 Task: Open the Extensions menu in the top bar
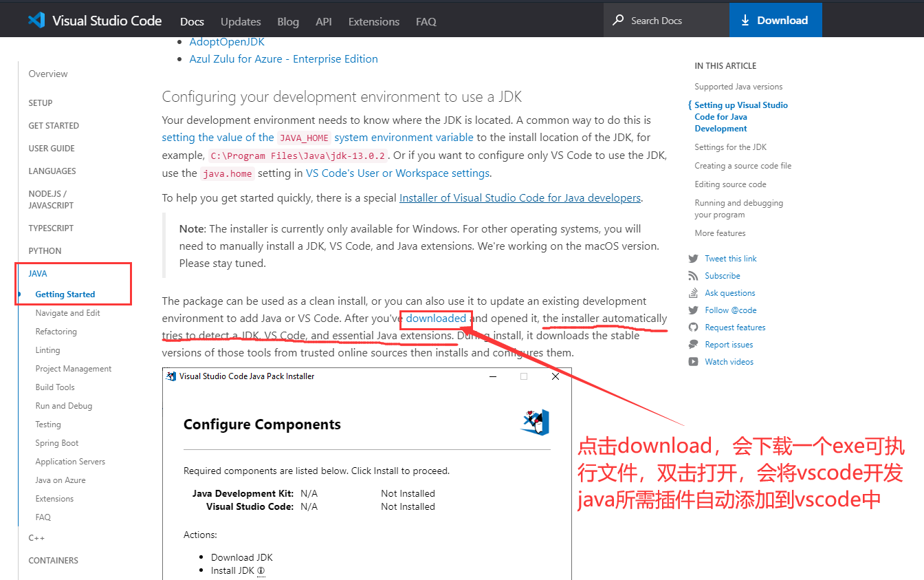(x=373, y=21)
